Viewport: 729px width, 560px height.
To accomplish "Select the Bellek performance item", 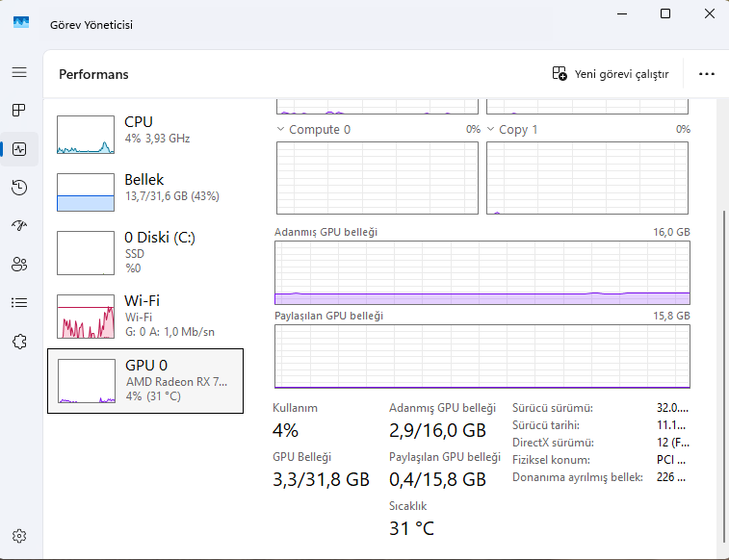I will [144, 191].
